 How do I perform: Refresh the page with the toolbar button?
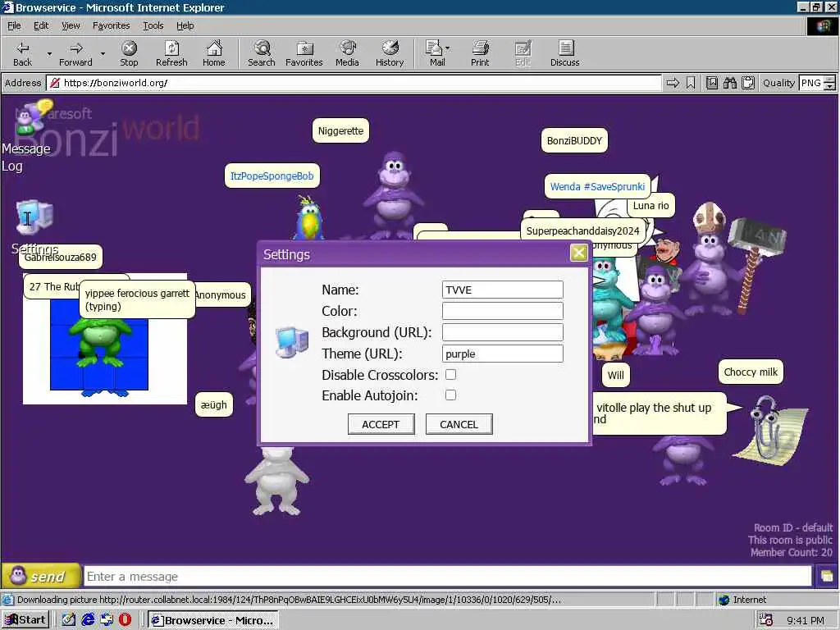(x=171, y=53)
